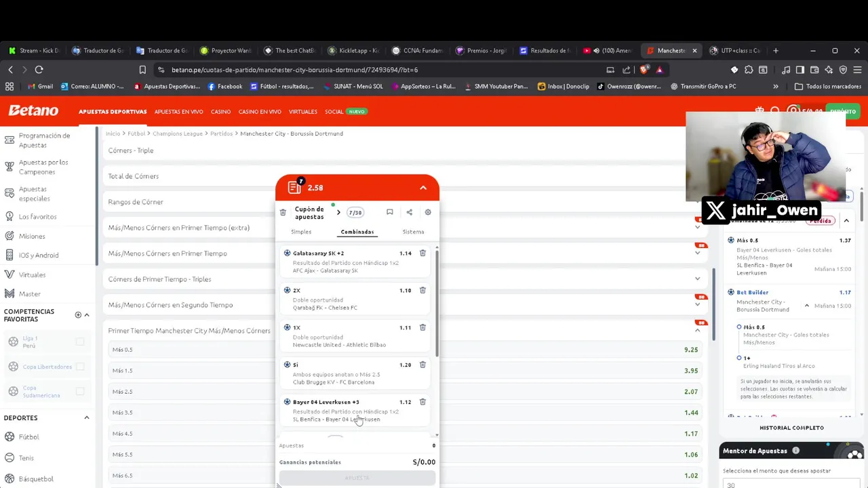Open Virtuales in top menu
The image size is (868, 488).
(x=302, y=112)
